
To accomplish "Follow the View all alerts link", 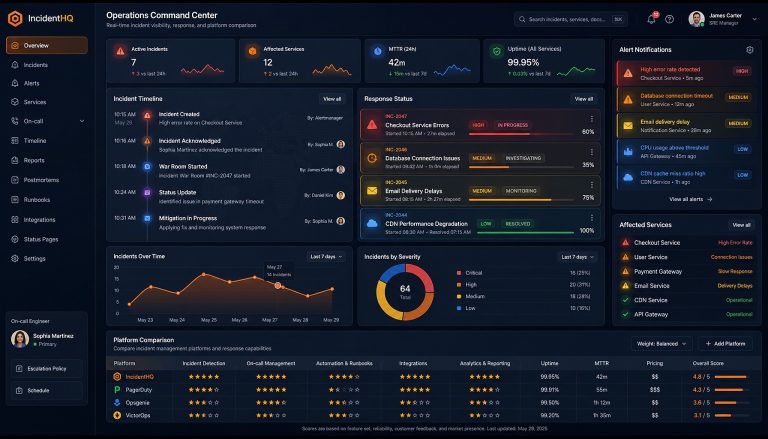I will (691, 199).
